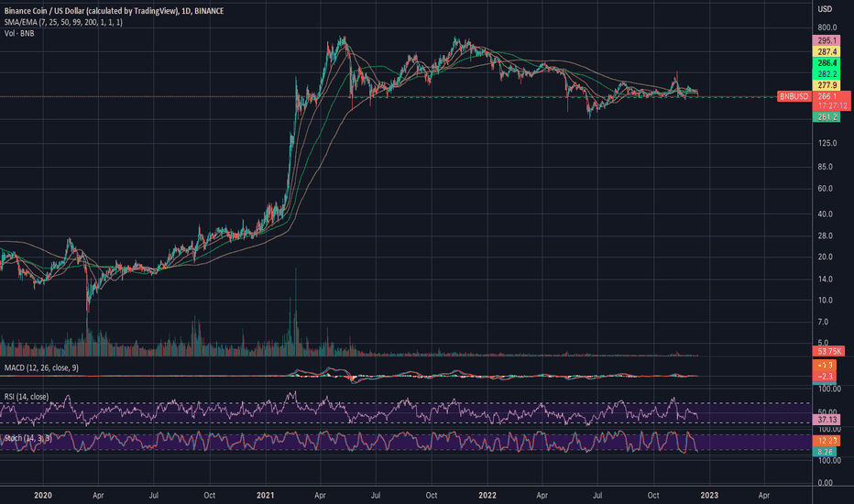The width and height of the screenshot is (854, 504).
Task: Click the current price label 266.1
Action: [x=827, y=96]
